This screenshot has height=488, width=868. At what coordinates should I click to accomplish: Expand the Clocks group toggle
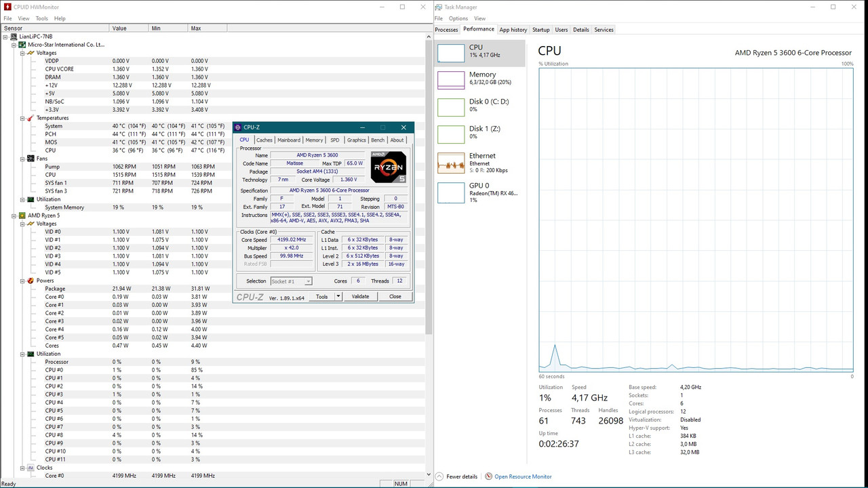[22, 468]
